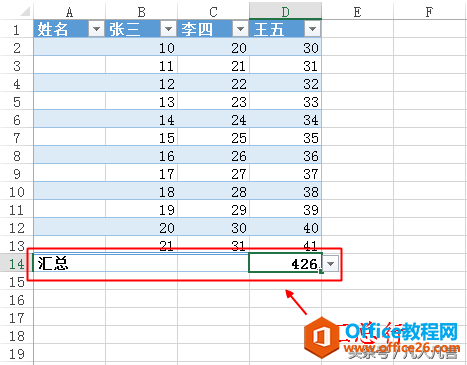This screenshot has height=365, width=467.
Task: Click cell D8 with value 36
Action: [x=285, y=155]
